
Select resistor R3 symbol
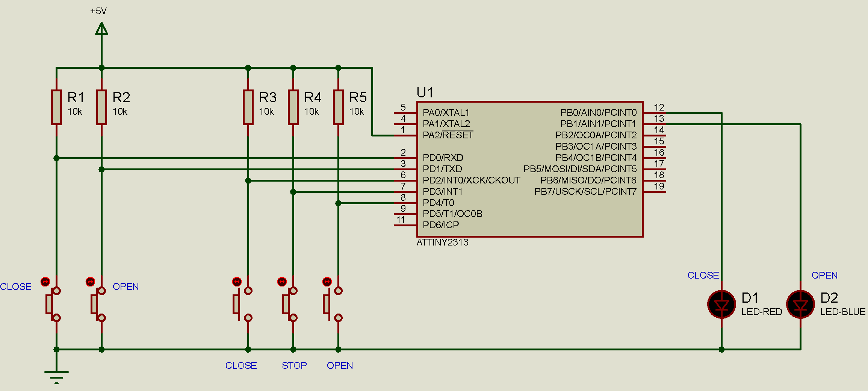248,107
